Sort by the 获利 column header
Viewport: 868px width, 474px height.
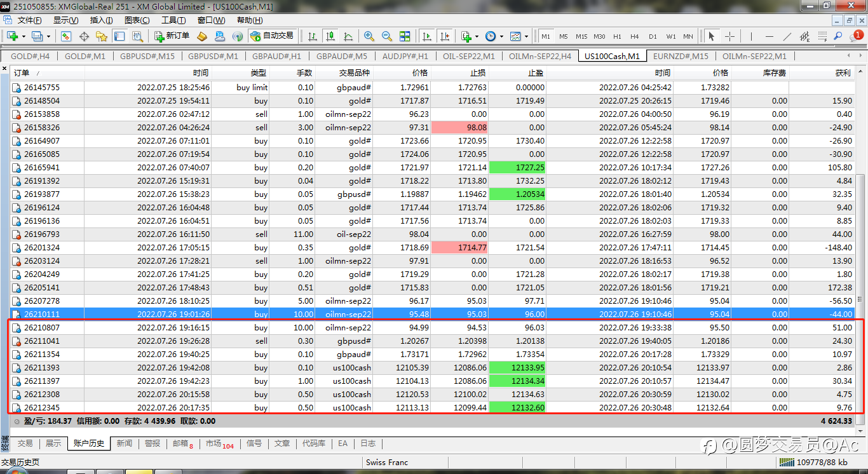pyautogui.click(x=822, y=73)
